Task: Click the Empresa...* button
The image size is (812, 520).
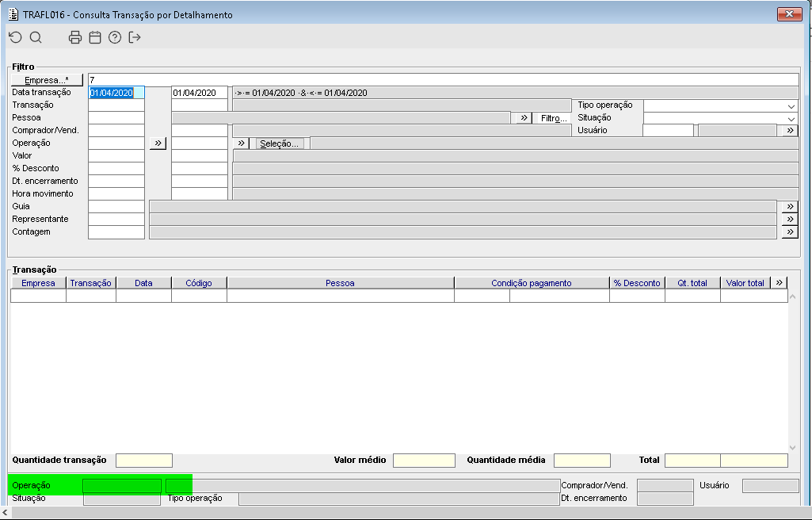Action: click(47, 80)
